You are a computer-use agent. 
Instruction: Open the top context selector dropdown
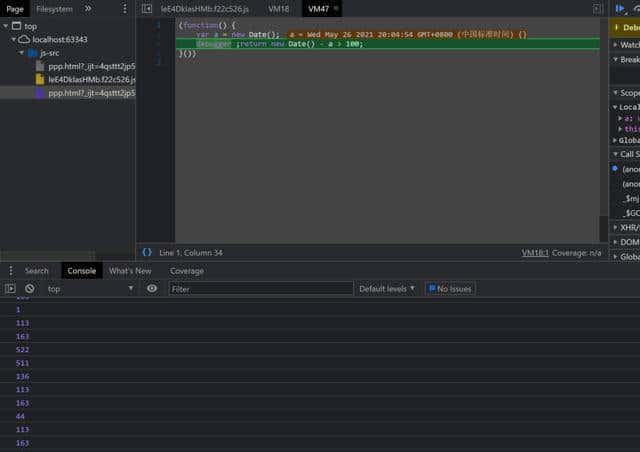tap(90, 288)
